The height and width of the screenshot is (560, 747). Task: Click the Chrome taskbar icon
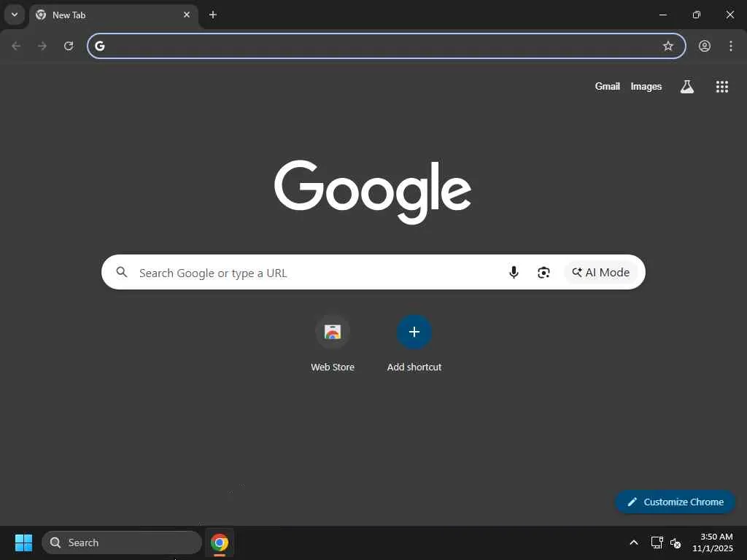tap(219, 542)
